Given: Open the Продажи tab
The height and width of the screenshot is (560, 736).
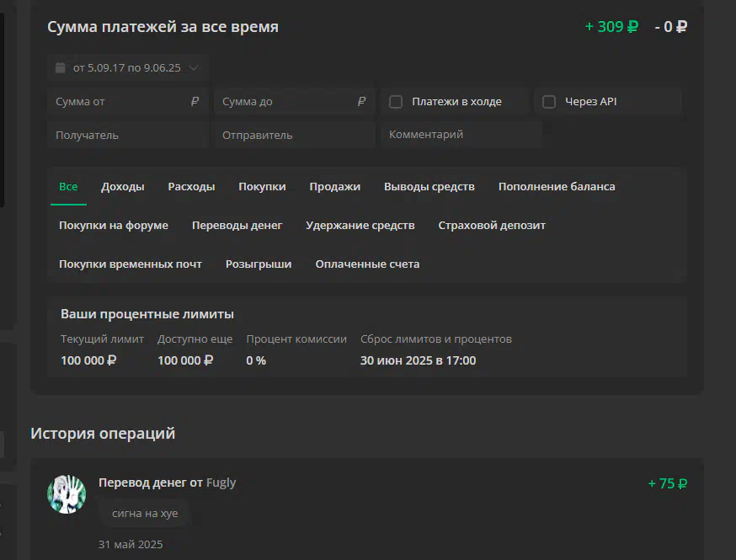Looking at the screenshot, I should tap(334, 186).
